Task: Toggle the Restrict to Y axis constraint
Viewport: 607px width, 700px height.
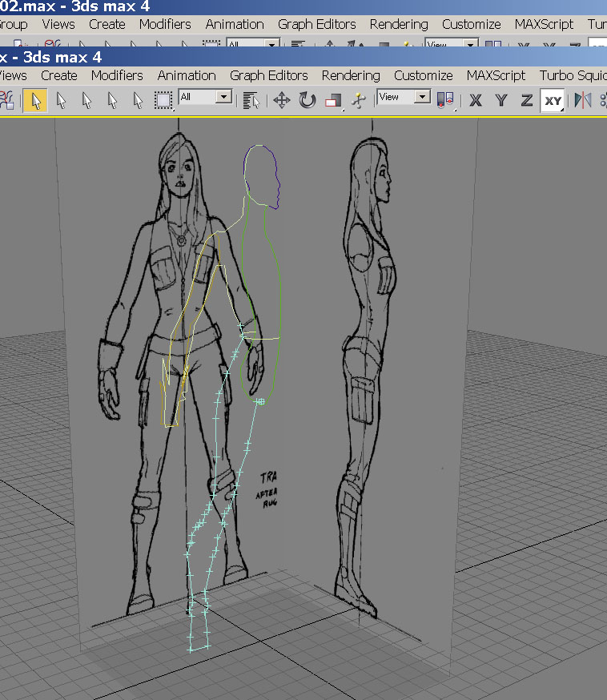Action: pos(501,100)
